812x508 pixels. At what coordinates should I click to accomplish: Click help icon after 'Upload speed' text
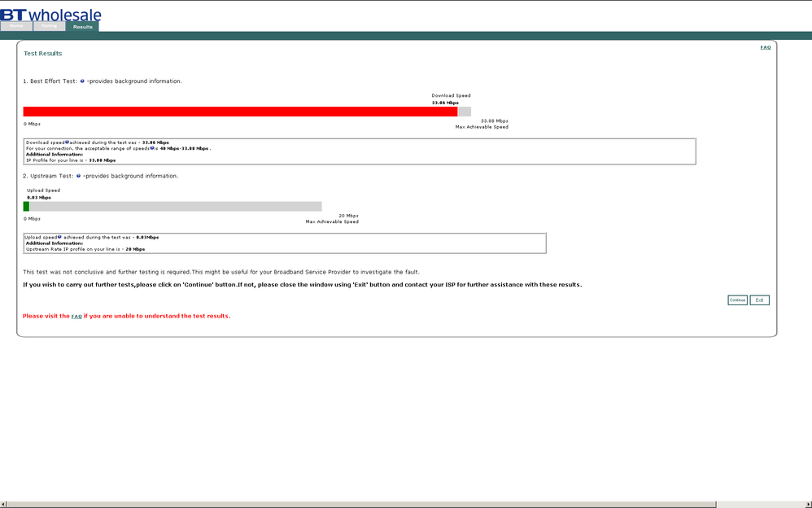point(59,237)
